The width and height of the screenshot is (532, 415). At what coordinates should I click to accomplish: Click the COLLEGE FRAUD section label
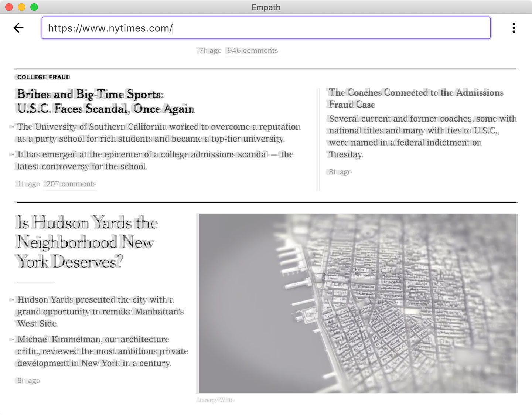coord(44,77)
